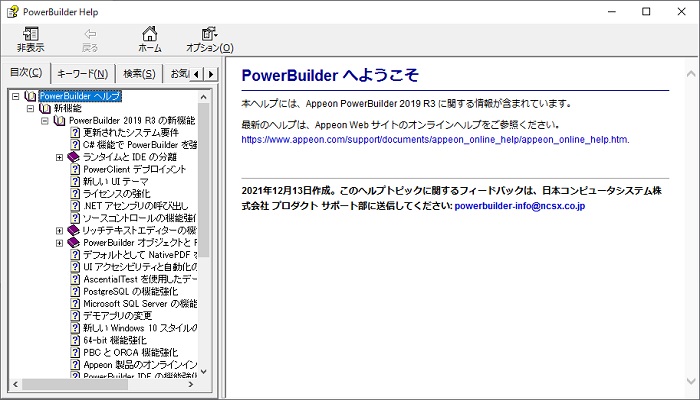Image resolution: width=700 pixels, height=400 pixels.
Task: Click the content pane scroll up arrow
Action: 692,74
